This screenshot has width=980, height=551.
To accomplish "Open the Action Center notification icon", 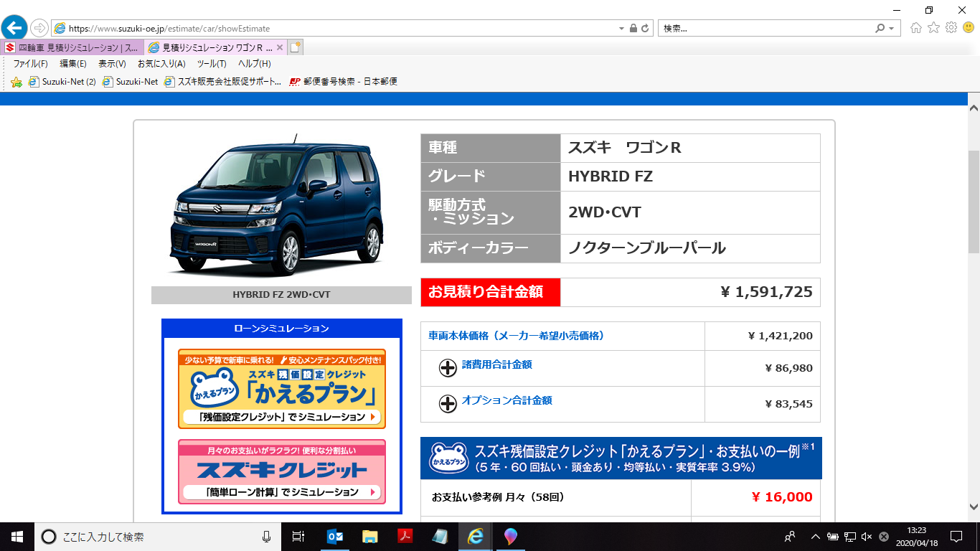I will point(956,536).
